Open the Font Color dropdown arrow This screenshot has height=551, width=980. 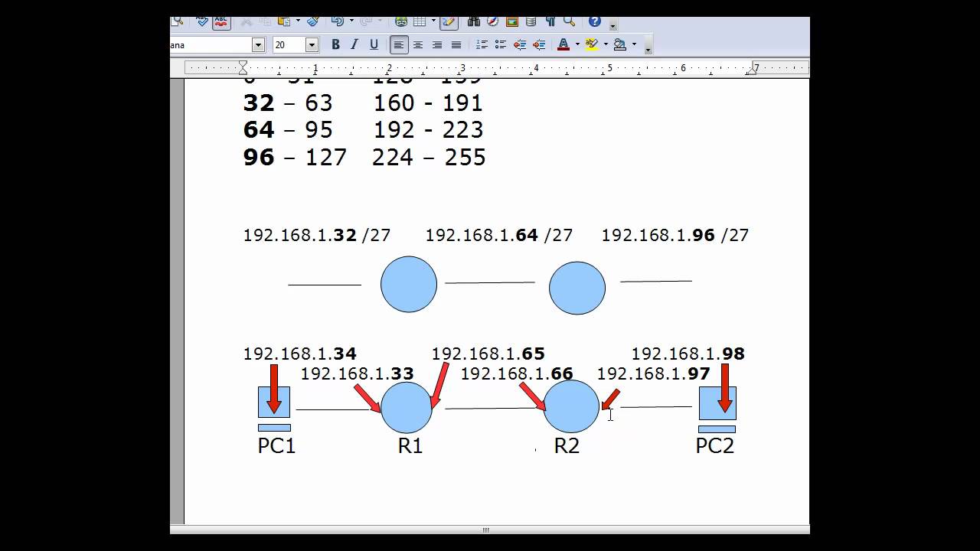(577, 45)
